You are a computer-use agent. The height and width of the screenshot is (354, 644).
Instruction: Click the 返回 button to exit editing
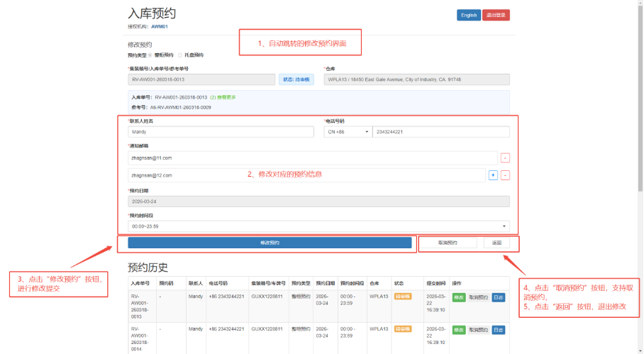pyautogui.click(x=496, y=243)
